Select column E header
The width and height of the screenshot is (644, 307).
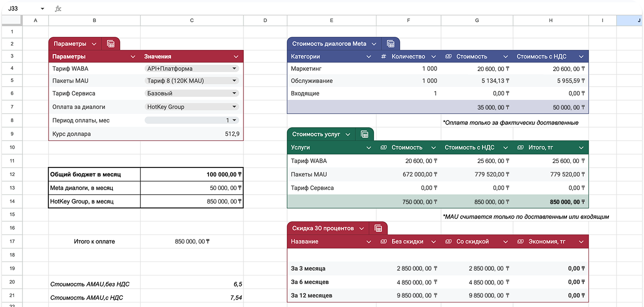(x=332, y=20)
